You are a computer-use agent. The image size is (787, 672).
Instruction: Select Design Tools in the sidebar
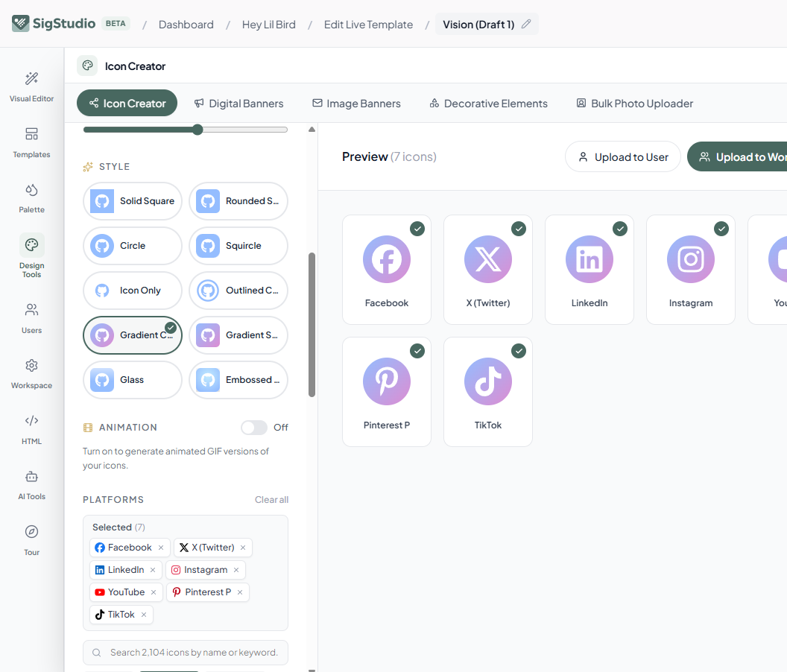(x=31, y=256)
